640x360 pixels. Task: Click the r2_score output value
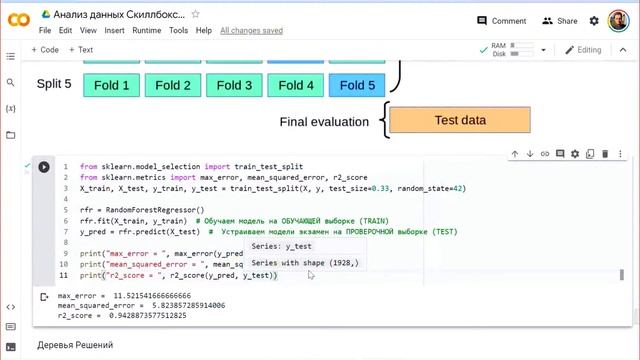147,316
